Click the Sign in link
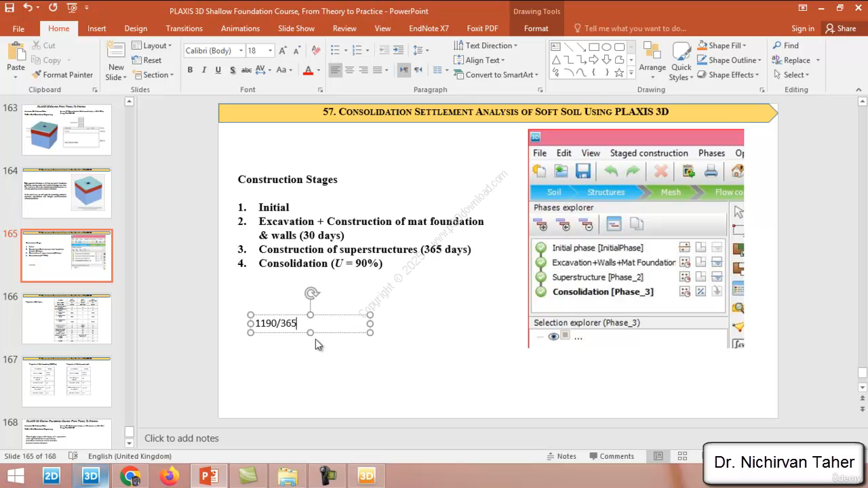The width and height of the screenshot is (868, 488). pos(803,28)
